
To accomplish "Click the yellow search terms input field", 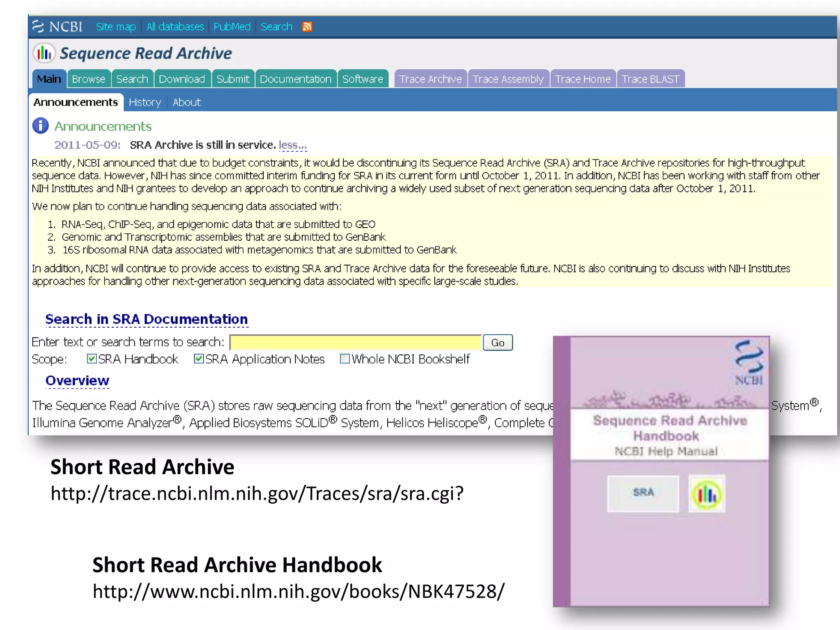I will [356, 342].
